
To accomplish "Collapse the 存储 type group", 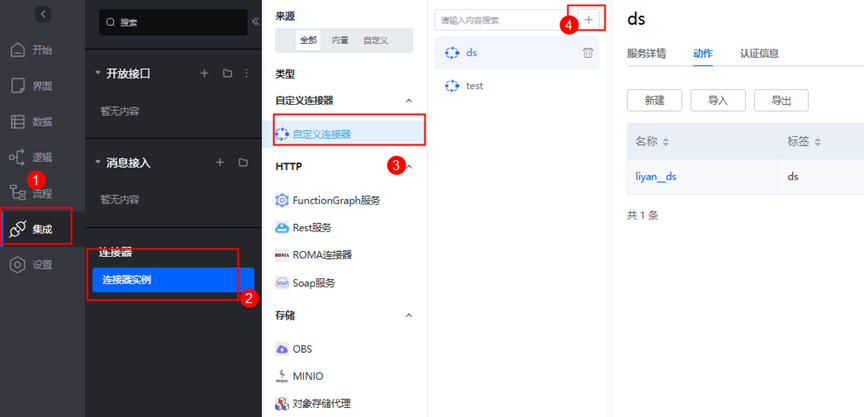I will click(408, 316).
